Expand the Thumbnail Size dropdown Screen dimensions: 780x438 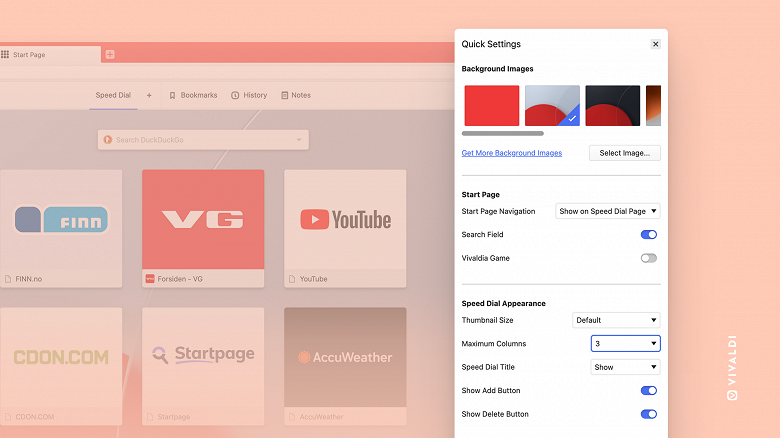click(616, 320)
